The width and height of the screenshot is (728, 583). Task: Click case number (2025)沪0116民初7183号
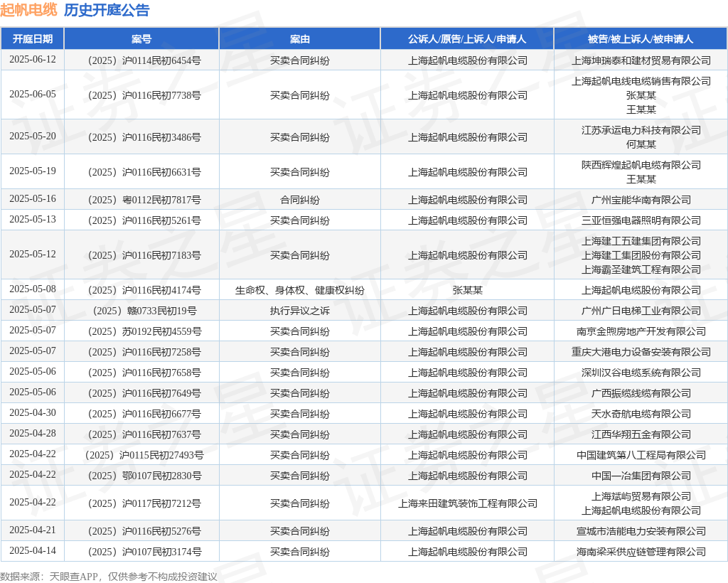pyautogui.click(x=144, y=255)
